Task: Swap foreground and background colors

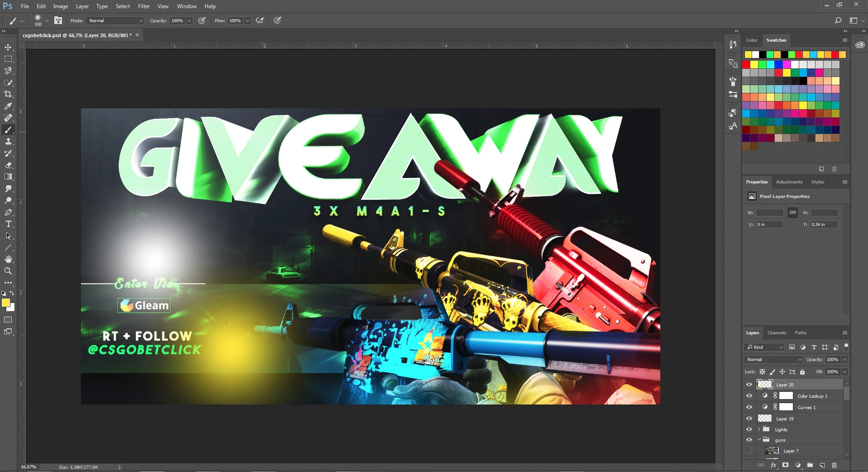Action: pos(12,293)
